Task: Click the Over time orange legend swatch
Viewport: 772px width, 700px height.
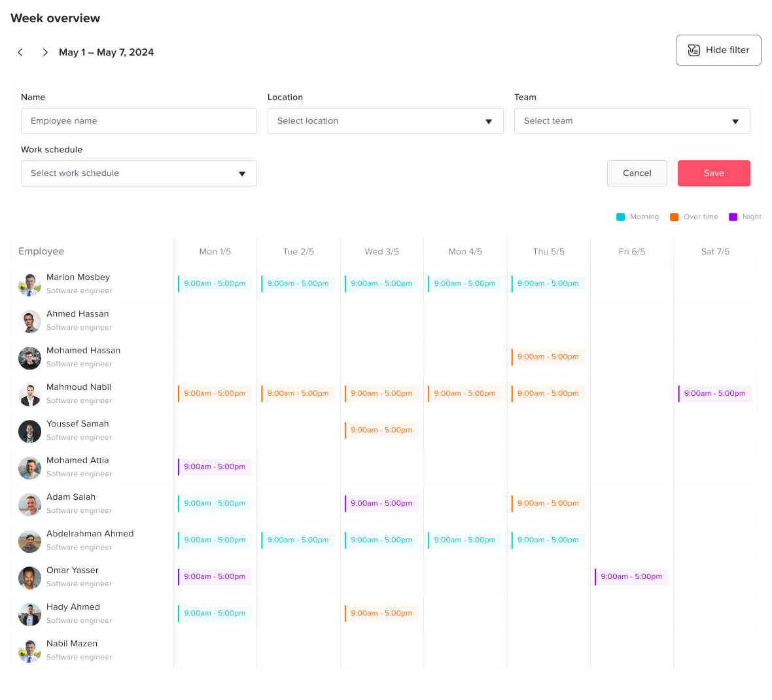Action: point(674,217)
